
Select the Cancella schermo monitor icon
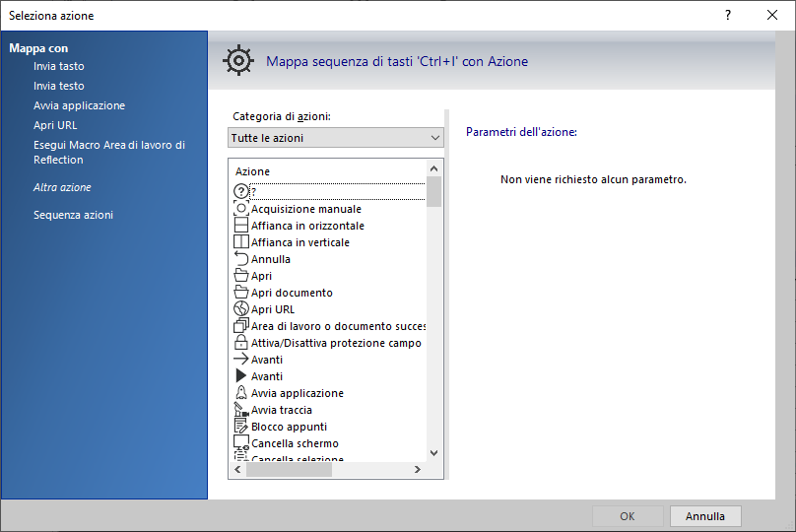point(240,443)
